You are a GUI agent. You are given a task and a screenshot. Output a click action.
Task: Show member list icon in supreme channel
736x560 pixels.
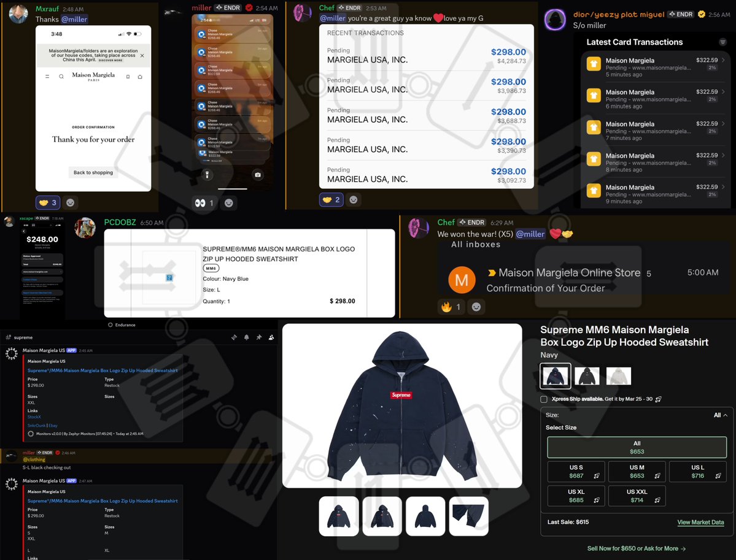click(x=271, y=337)
